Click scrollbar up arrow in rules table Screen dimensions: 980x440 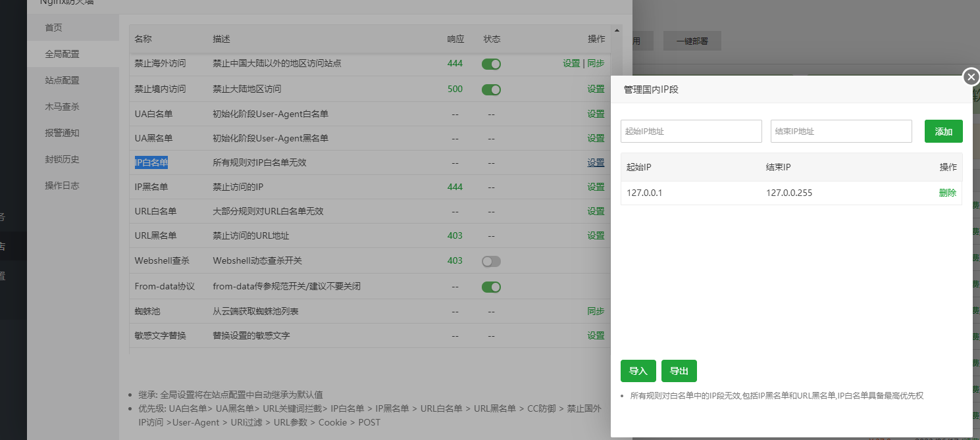point(617,30)
